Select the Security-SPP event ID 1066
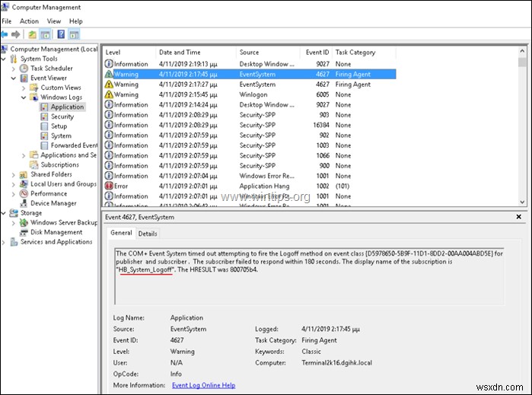The height and width of the screenshot is (395, 532). coord(250,155)
